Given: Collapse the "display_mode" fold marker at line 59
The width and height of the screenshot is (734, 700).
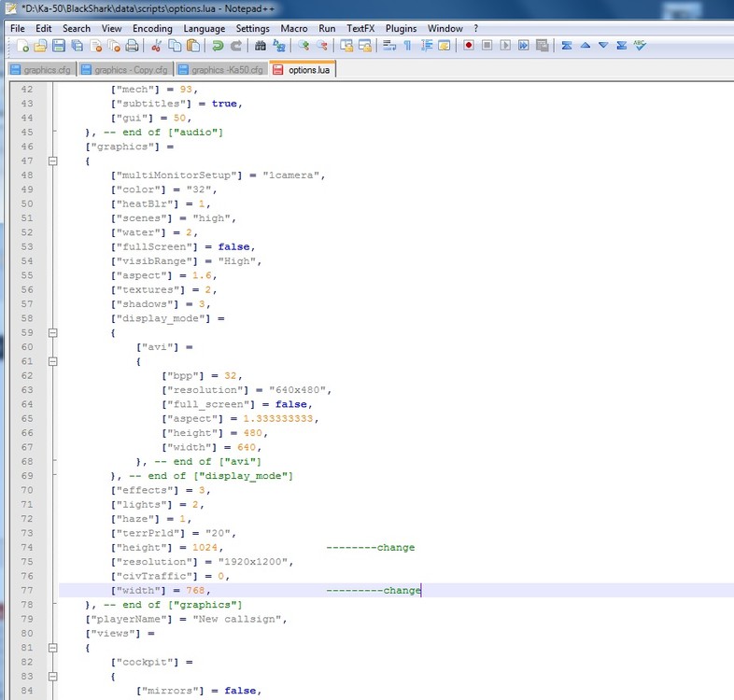Looking at the screenshot, I should tap(52, 332).
